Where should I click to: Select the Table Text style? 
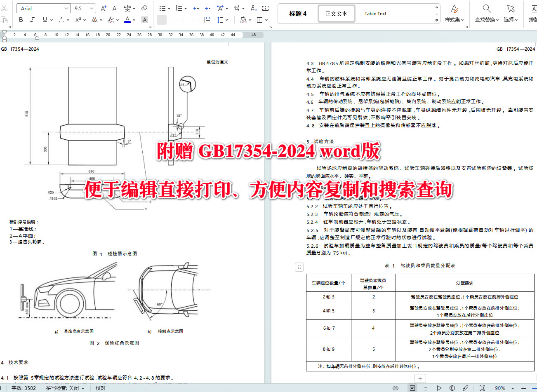[x=375, y=14]
